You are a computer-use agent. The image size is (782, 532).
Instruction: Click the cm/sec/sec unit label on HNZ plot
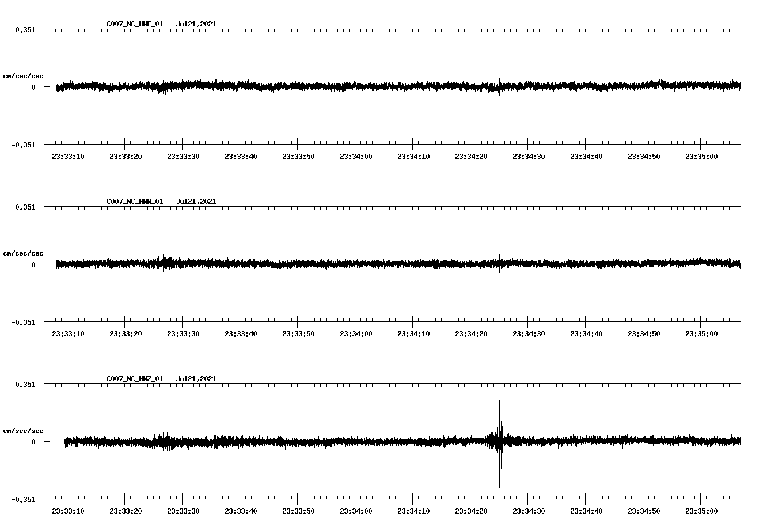[x=23, y=431]
